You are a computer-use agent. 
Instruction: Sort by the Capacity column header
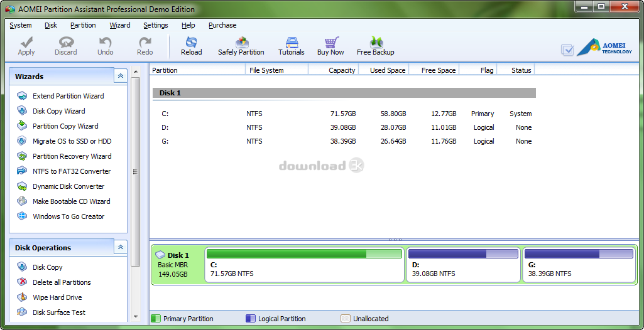(x=334, y=70)
